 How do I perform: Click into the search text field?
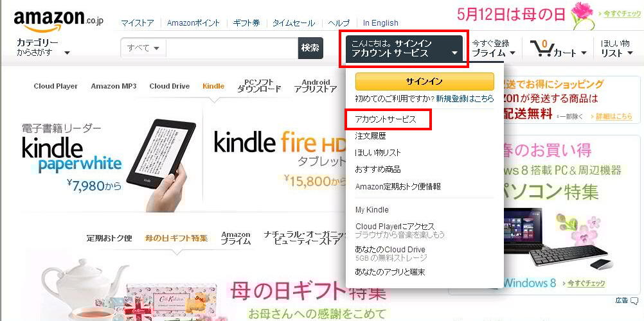click(231, 48)
